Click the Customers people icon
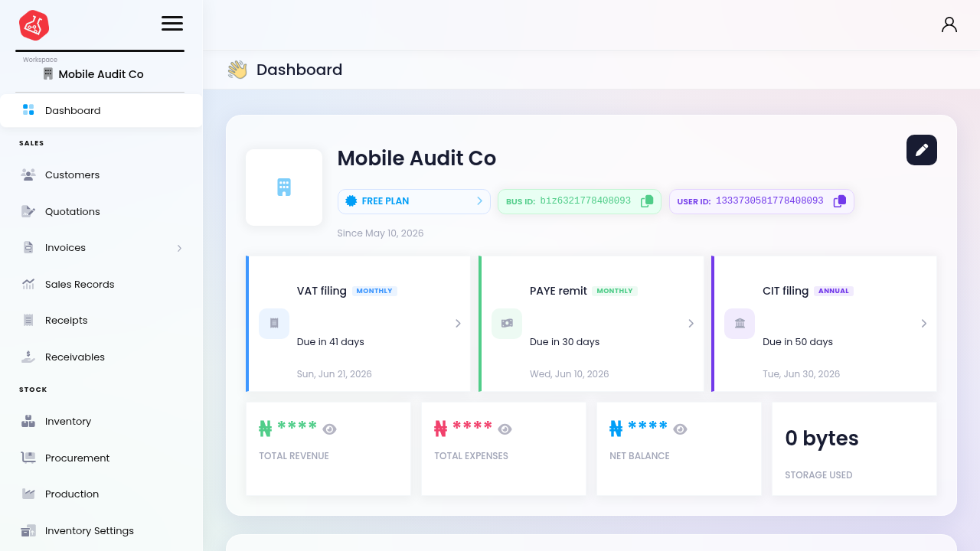The image size is (980, 551). (x=28, y=174)
